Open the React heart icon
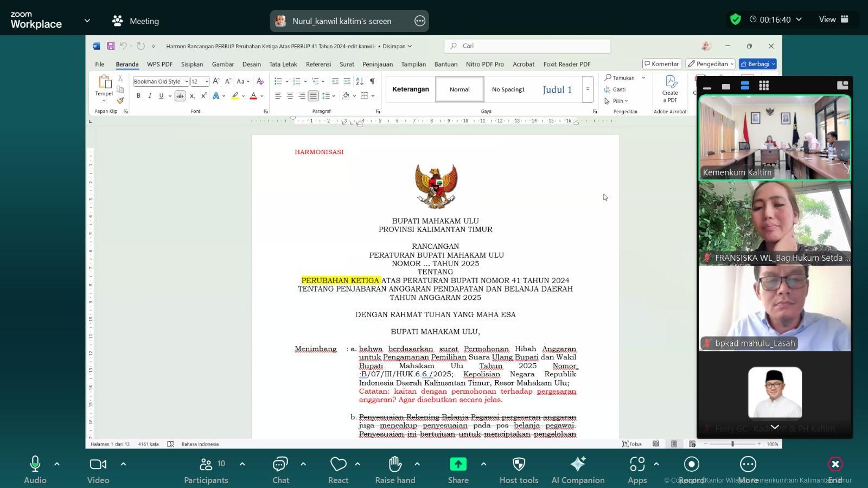 338,465
